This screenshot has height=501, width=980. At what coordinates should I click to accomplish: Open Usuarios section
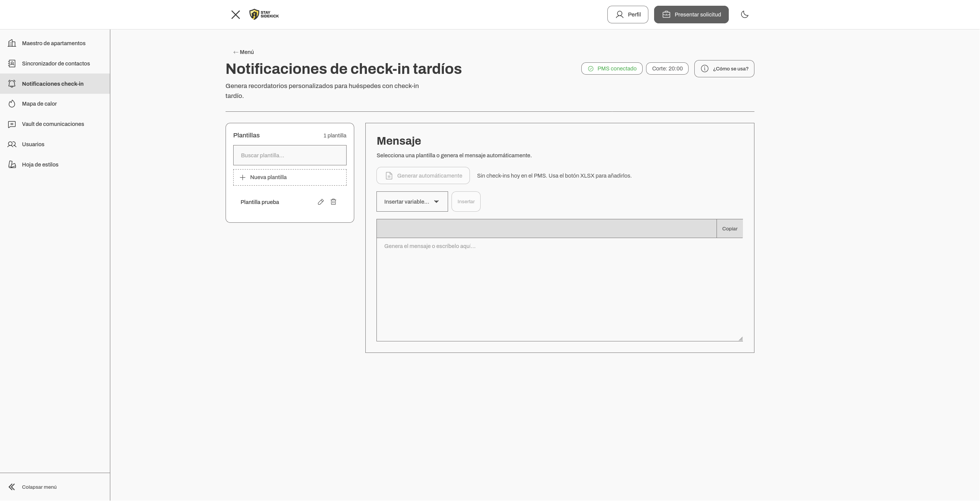point(55,144)
